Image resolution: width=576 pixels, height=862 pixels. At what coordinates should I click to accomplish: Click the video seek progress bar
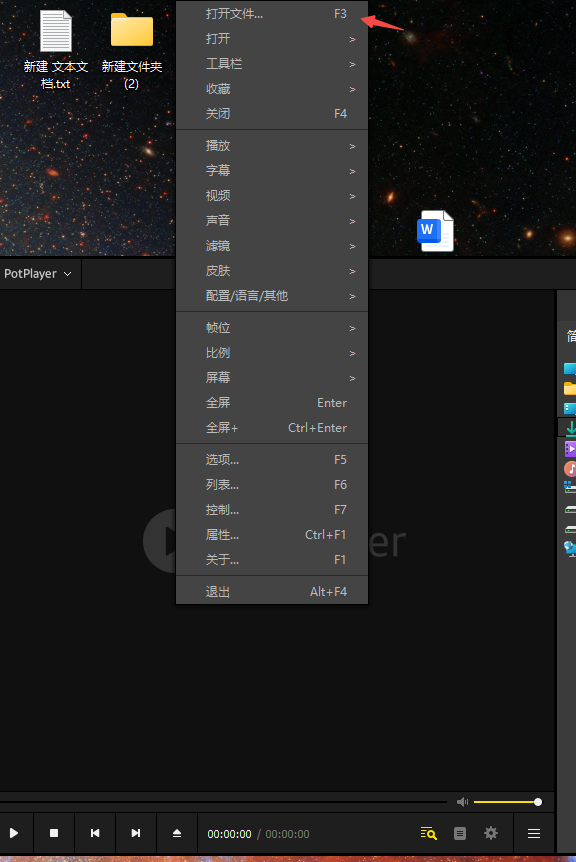223,802
